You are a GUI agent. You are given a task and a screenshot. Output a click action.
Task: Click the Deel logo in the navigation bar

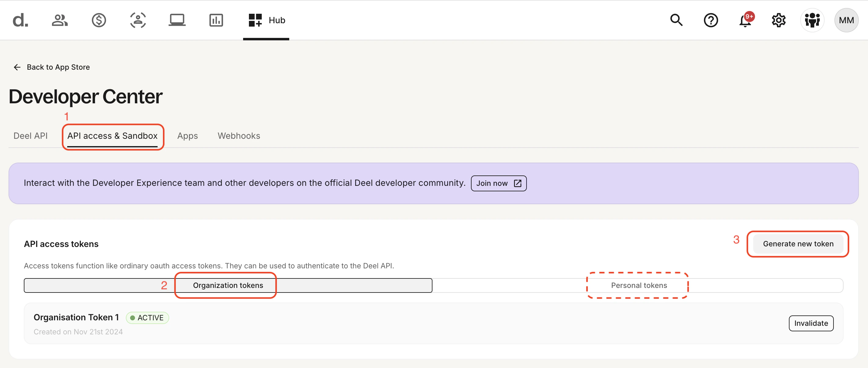[x=20, y=20]
